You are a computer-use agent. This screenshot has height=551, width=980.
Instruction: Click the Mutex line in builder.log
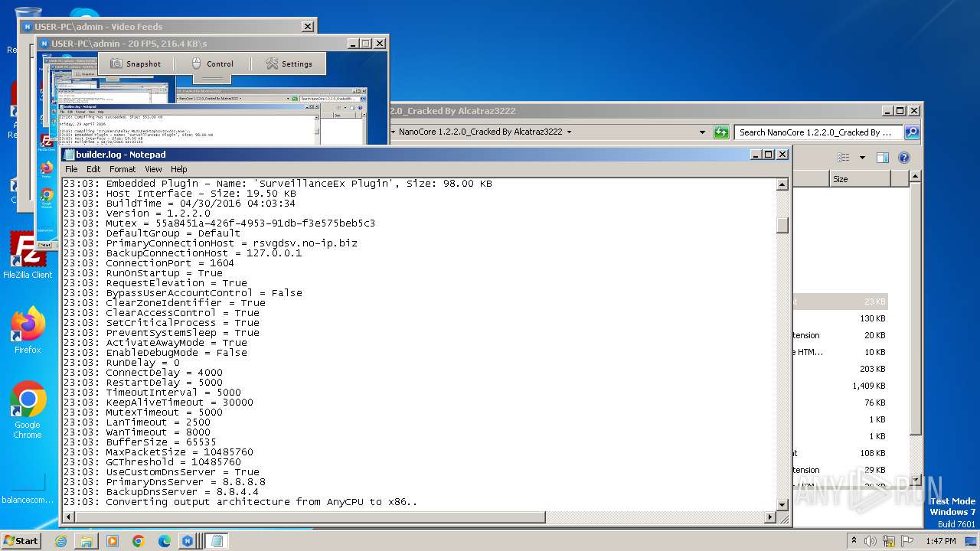(x=219, y=223)
